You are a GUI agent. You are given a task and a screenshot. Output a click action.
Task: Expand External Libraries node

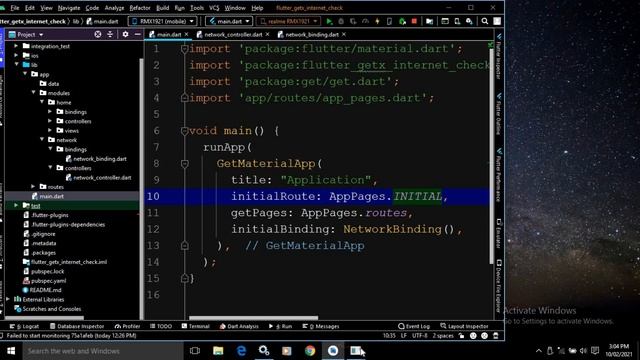(8, 299)
